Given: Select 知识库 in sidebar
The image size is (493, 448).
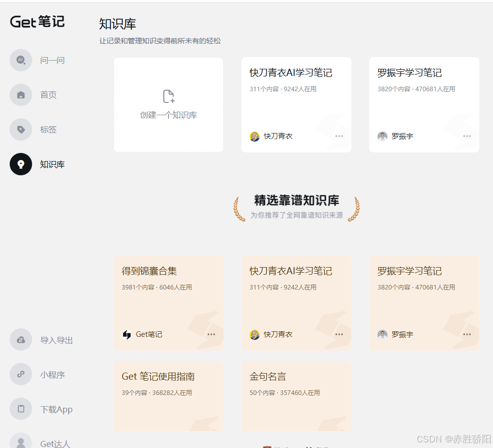Looking at the screenshot, I should (52, 164).
